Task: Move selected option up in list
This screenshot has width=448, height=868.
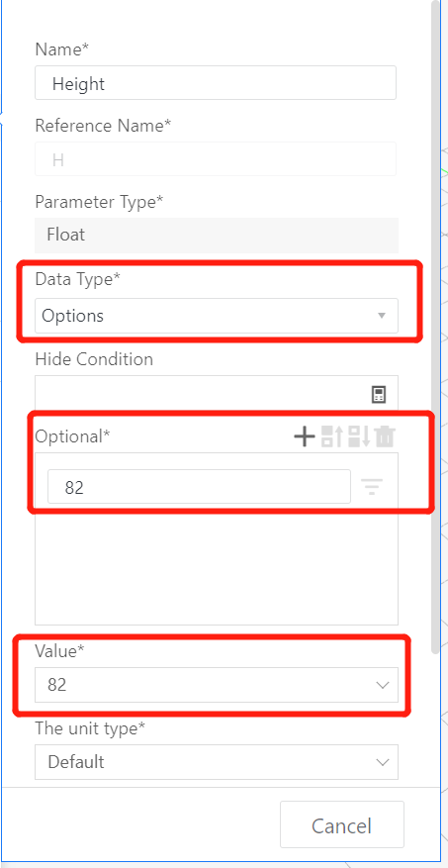Action: click(x=332, y=436)
